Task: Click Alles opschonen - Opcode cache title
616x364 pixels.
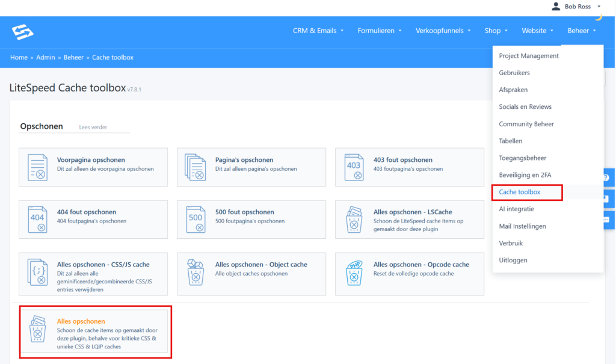Action: click(x=421, y=265)
